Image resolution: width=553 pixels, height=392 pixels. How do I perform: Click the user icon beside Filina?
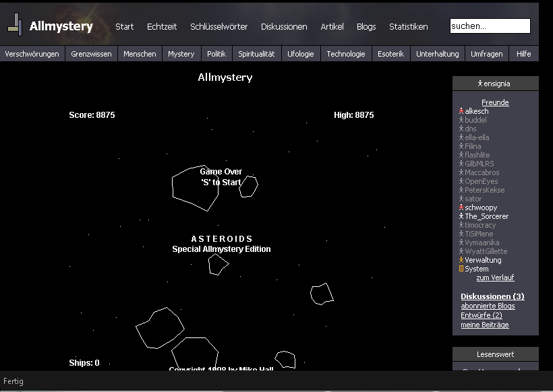pos(461,146)
